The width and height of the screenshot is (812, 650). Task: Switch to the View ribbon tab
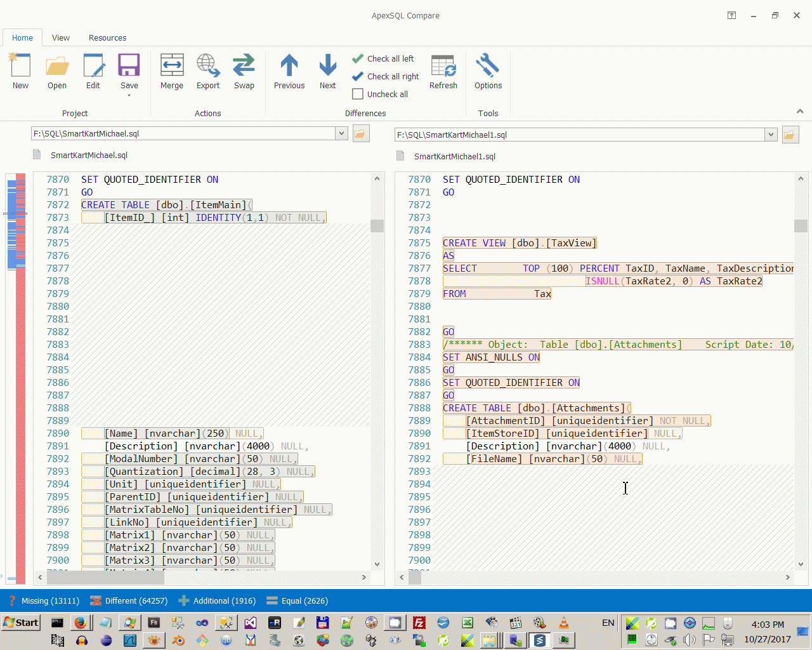(61, 37)
